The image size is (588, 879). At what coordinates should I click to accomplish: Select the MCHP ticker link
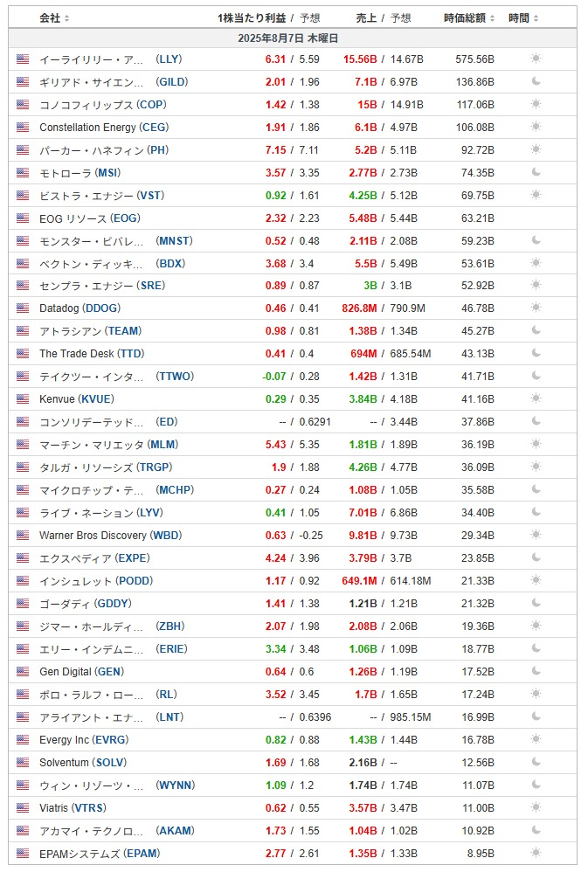click(175, 490)
